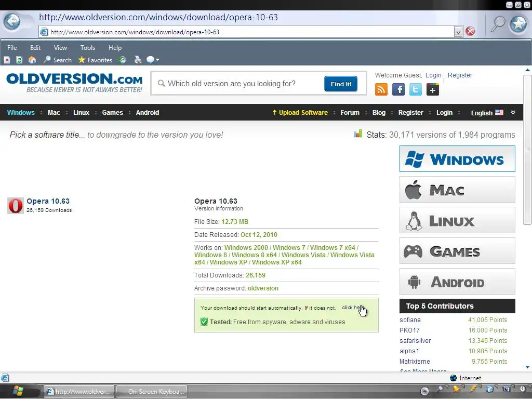The width and height of the screenshot is (532, 399).
Task: Click Upload Software in the navigation bar
Action: tap(300, 113)
